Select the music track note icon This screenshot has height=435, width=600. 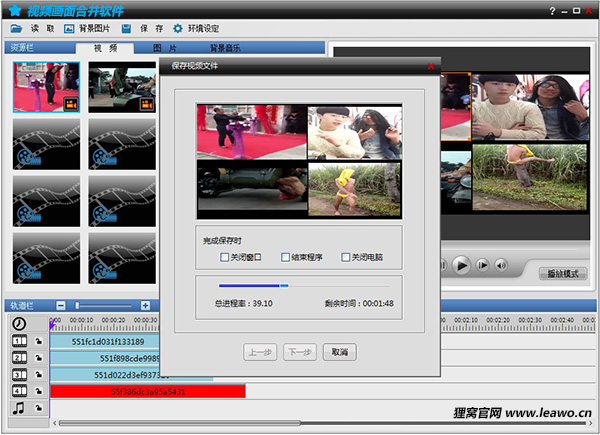pos(18,408)
